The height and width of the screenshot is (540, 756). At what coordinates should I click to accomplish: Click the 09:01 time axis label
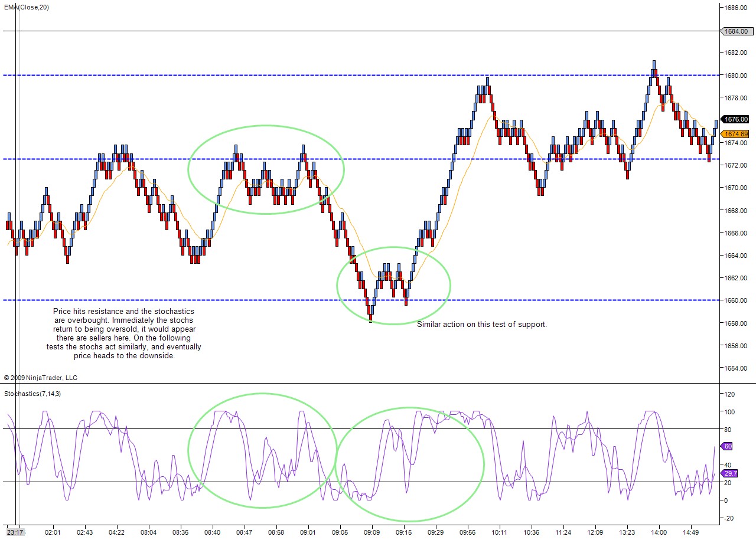click(x=308, y=532)
